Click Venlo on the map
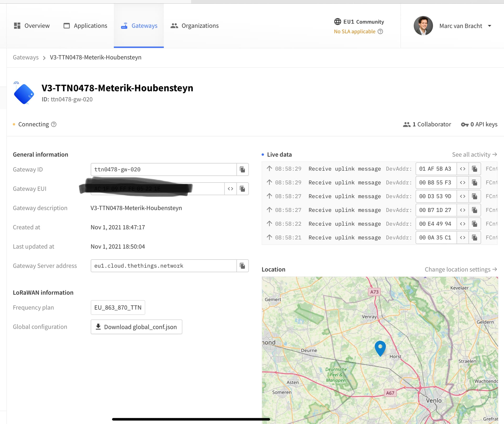The image size is (504, 424). point(434,400)
